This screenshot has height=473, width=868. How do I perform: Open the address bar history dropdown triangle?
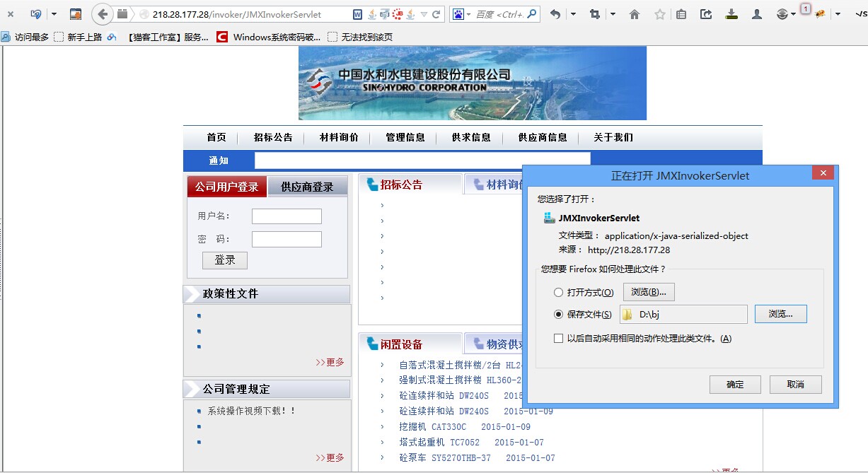(x=424, y=14)
